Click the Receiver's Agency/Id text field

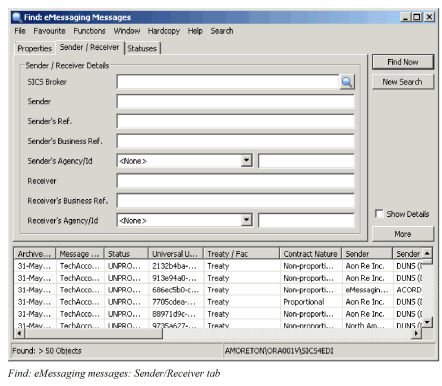(306, 220)
